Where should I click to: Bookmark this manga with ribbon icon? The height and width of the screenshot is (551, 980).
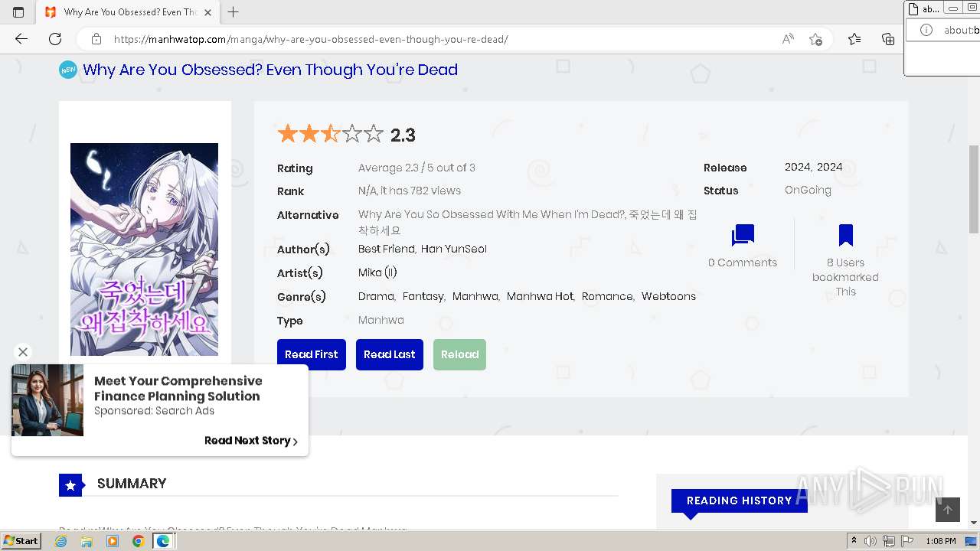tap(846, 235)
